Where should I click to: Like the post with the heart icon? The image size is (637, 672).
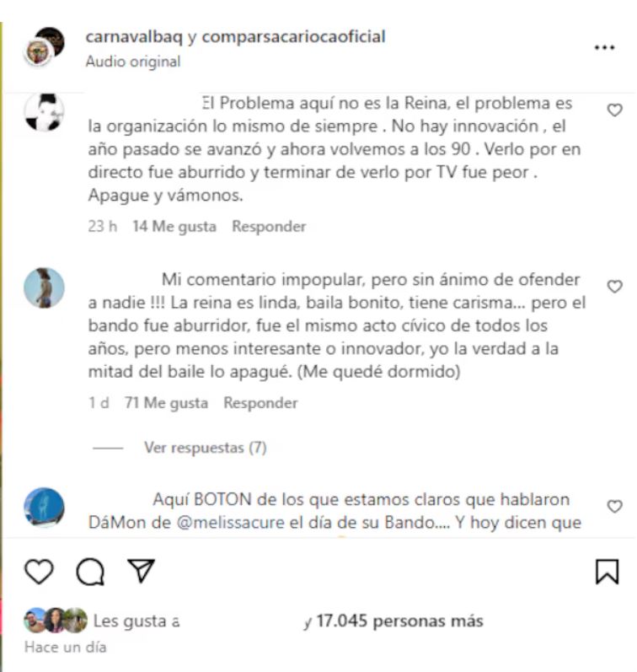[39, 572]
